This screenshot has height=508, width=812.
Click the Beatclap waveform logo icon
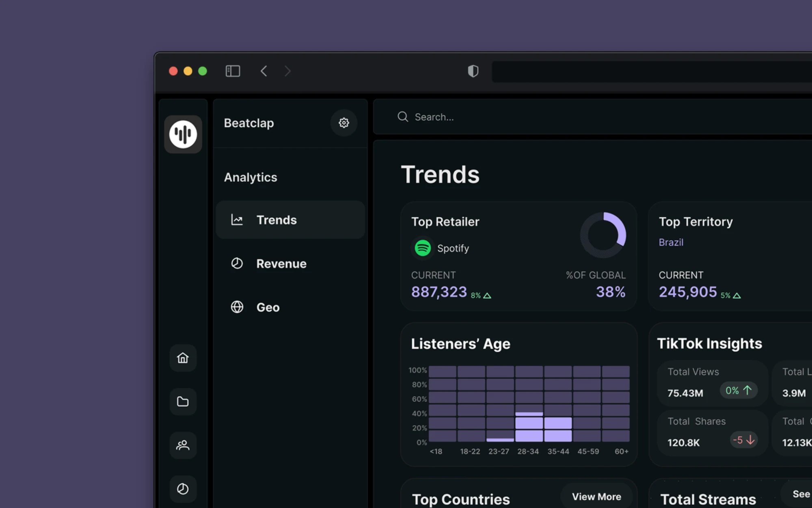(183, 134)
